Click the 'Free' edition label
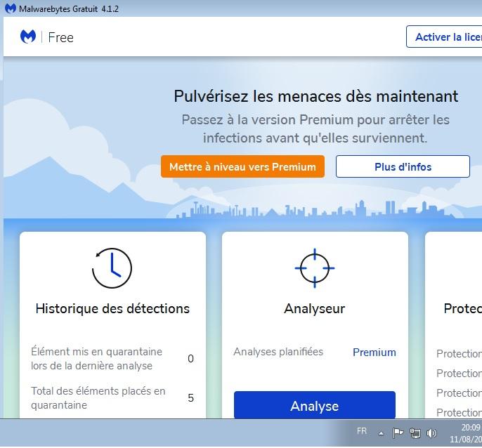The image size is (482, 448). point(61,37)
